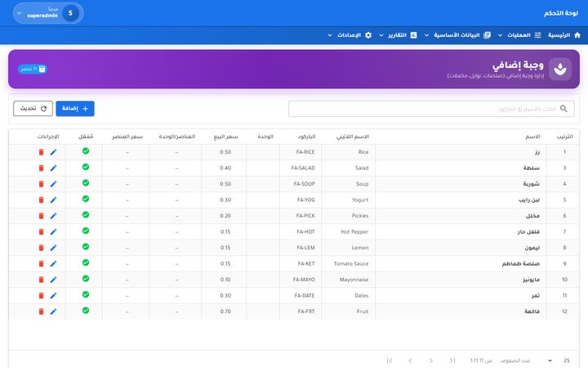Viewport: 588px width, 368px height.
Task: Toggle the active checkmark for Rice
Action: [86, 151]
